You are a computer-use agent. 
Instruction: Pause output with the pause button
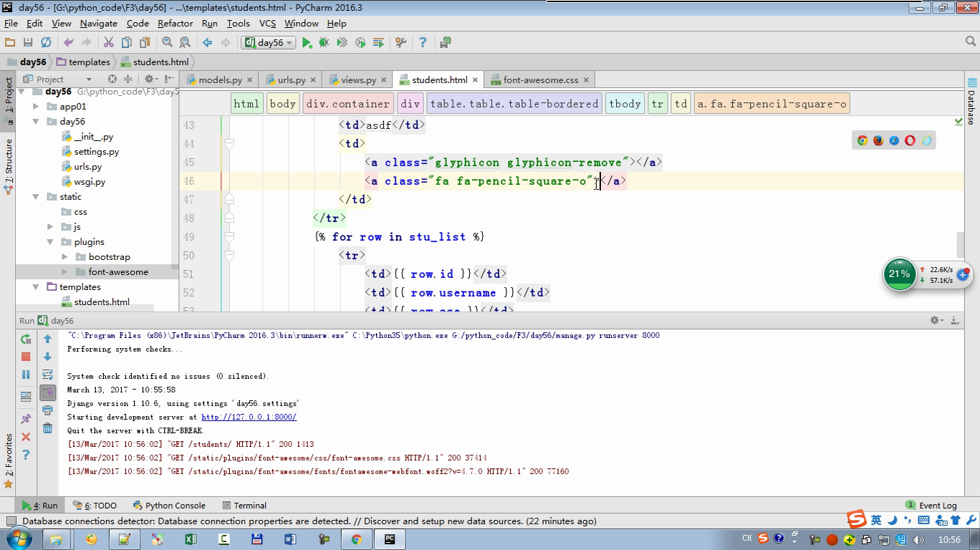coord(26,375)
